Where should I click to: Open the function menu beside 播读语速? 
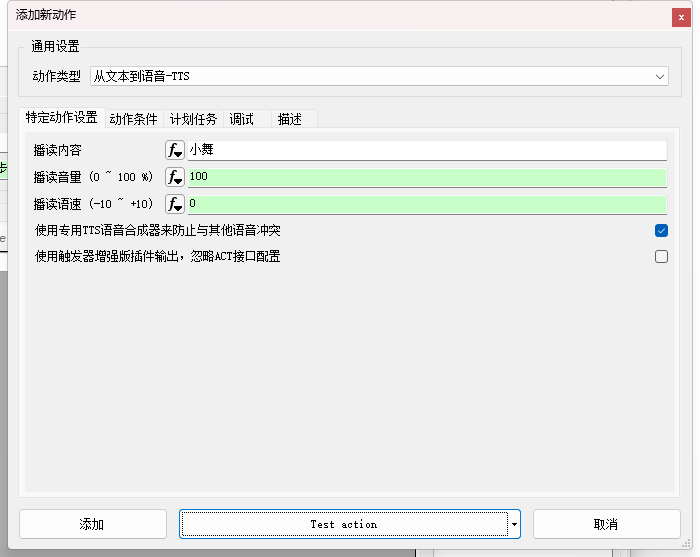click(175, 204)
